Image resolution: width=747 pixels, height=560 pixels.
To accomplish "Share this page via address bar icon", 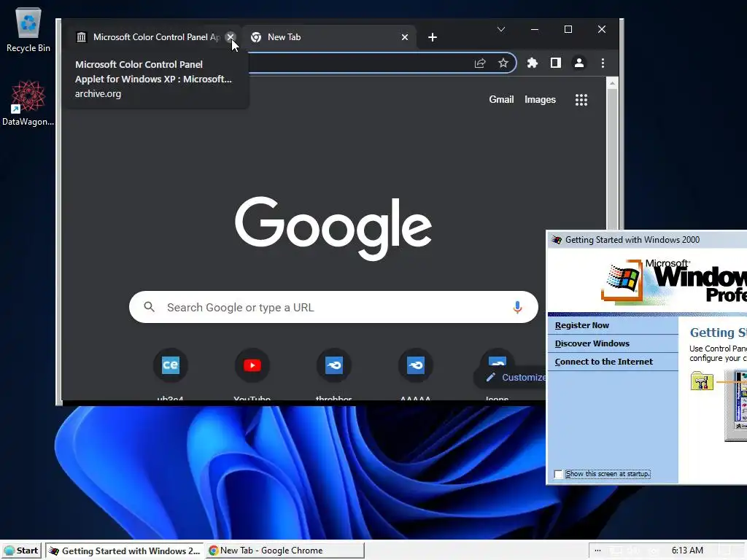I will point(480,63).
